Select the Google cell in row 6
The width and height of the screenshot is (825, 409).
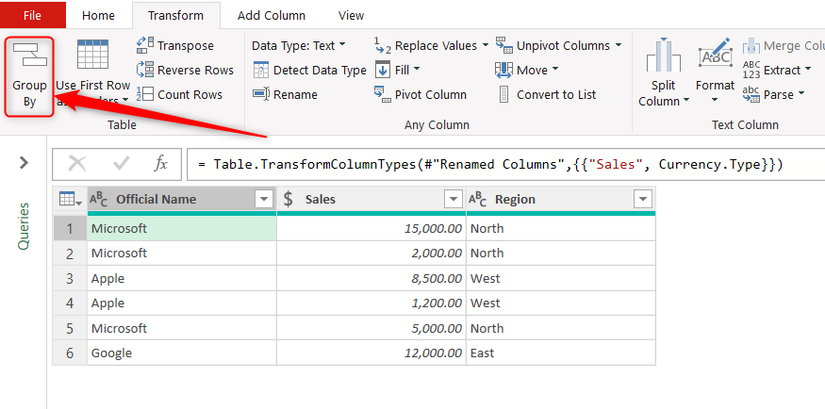pos(182,353)
